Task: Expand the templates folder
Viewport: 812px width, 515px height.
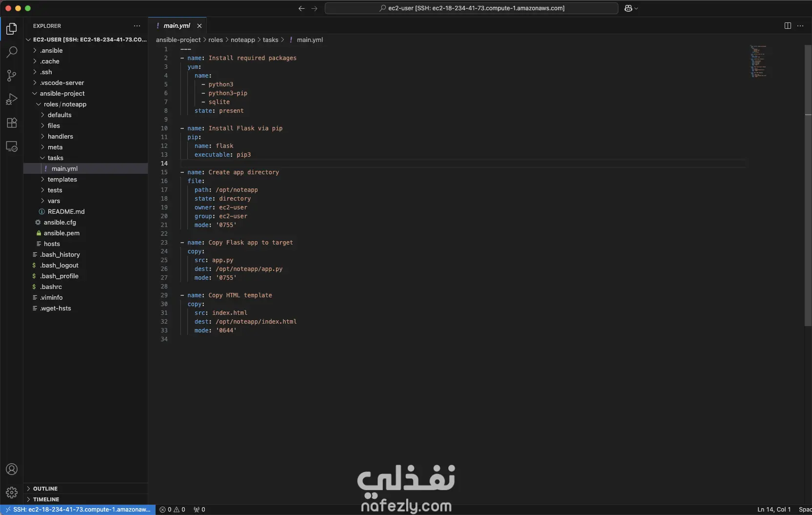Action: (x=62, y=179)
